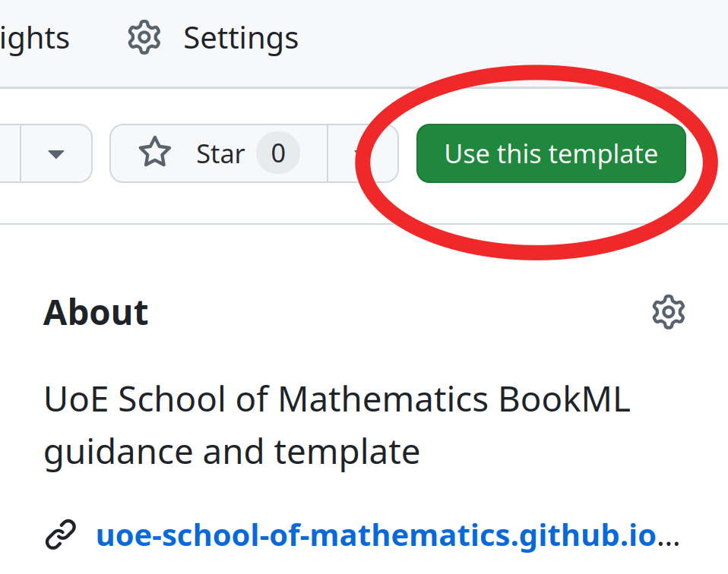Click the green Use this template button
The width and height of the screenshot is (728, 574).
click(x=550, y=153)
